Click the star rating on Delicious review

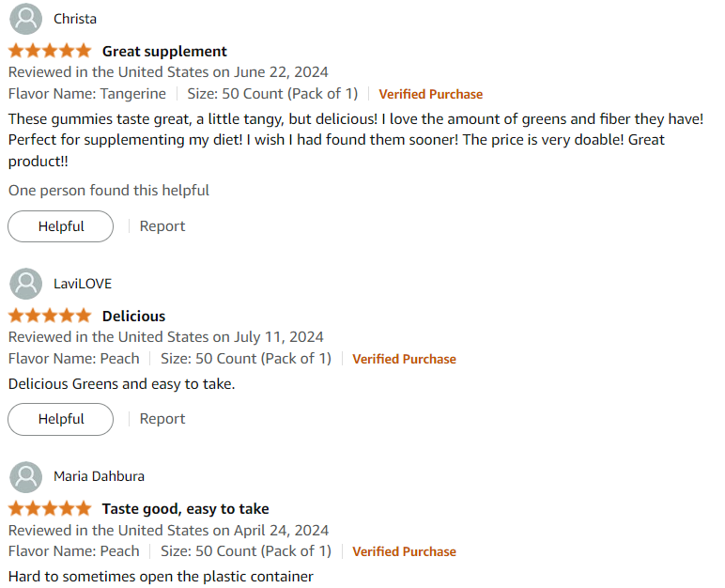point(50,316)
